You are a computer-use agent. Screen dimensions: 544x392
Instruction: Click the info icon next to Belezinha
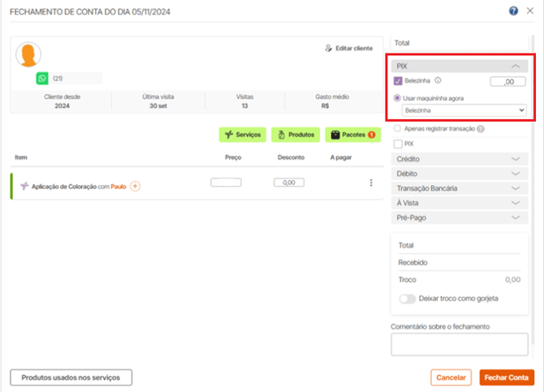coord(438,80)
